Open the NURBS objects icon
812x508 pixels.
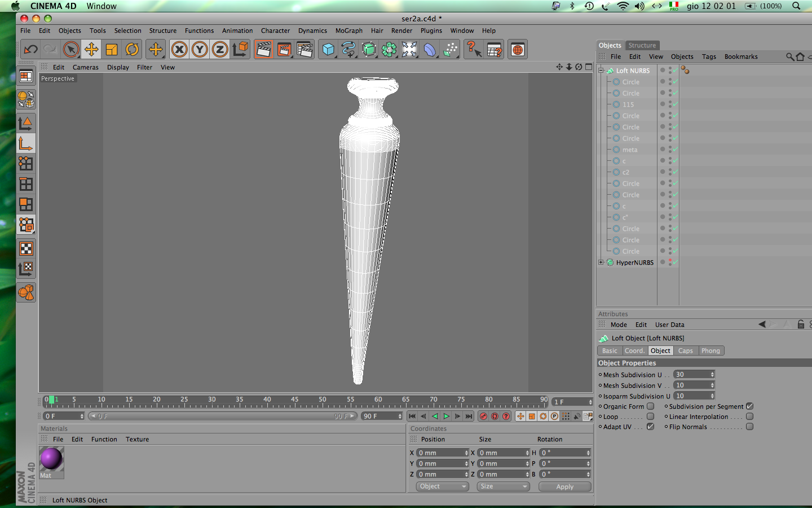pos(369,50)
